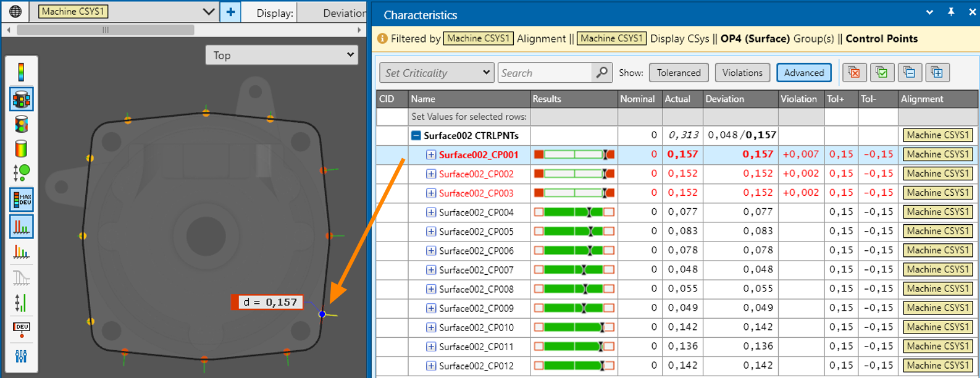
Task: Expand the Surface002_CP002 row
Action: point(431,174)
